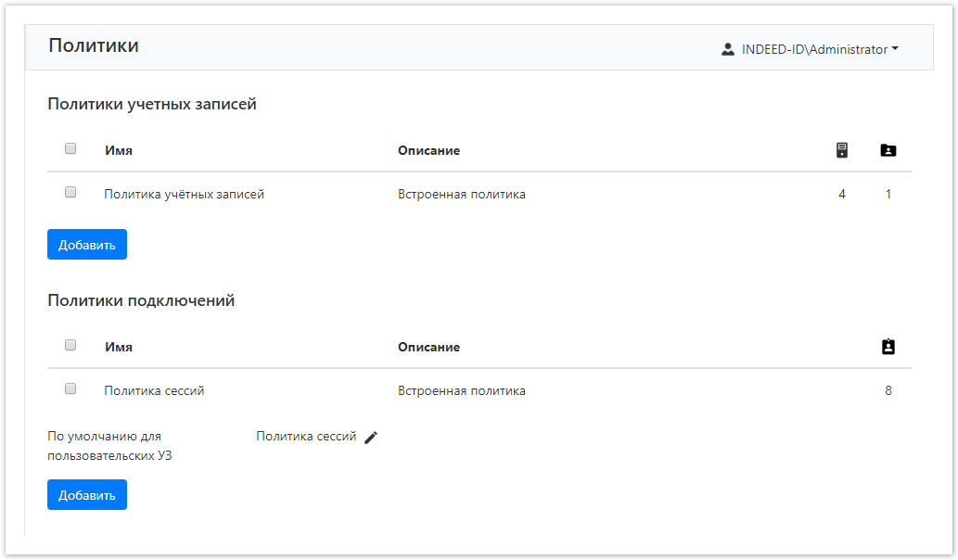Check the Политика сессий row checkbox
Image resolution: width=958 pixels, height=560 pixels.
[70, 389]
